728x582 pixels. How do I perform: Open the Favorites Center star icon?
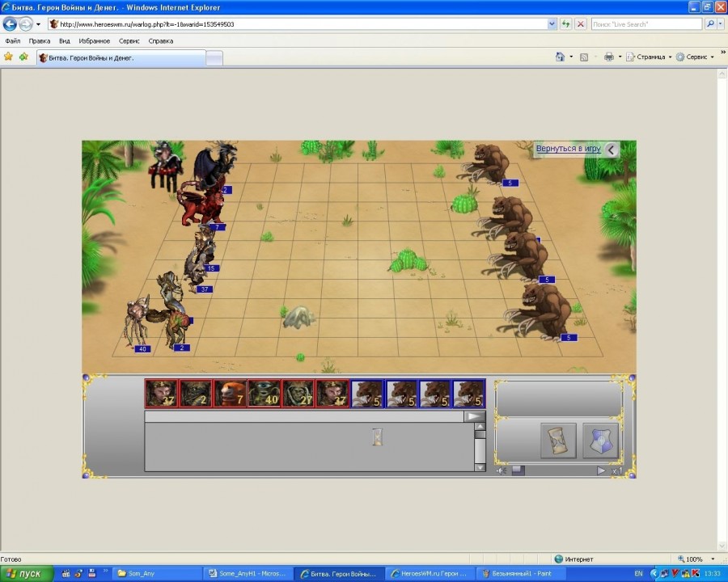click(x=8, y=57)
